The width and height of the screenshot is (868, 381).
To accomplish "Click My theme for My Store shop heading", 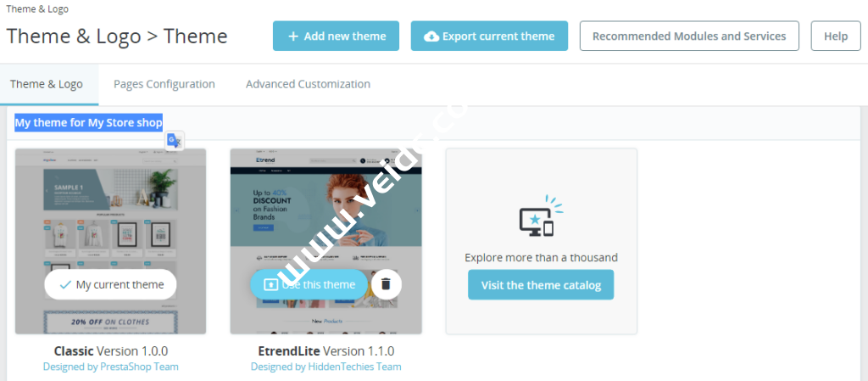I will click(x=88, y=122).
